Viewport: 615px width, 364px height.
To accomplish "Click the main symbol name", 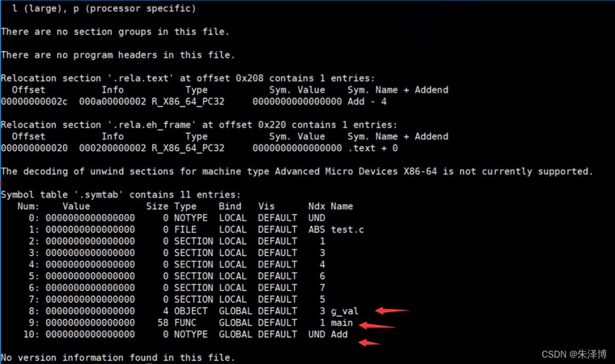I will (x=342, y=323).
